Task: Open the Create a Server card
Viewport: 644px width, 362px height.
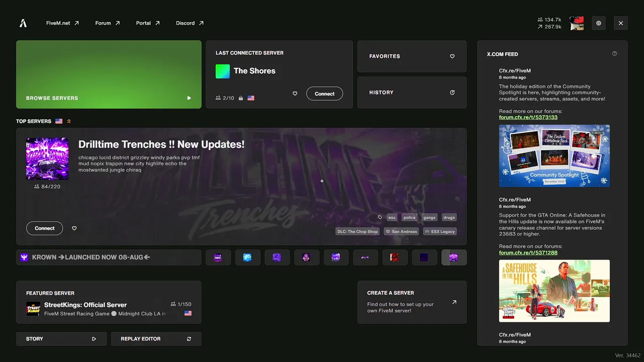Action: pos(412,302)
